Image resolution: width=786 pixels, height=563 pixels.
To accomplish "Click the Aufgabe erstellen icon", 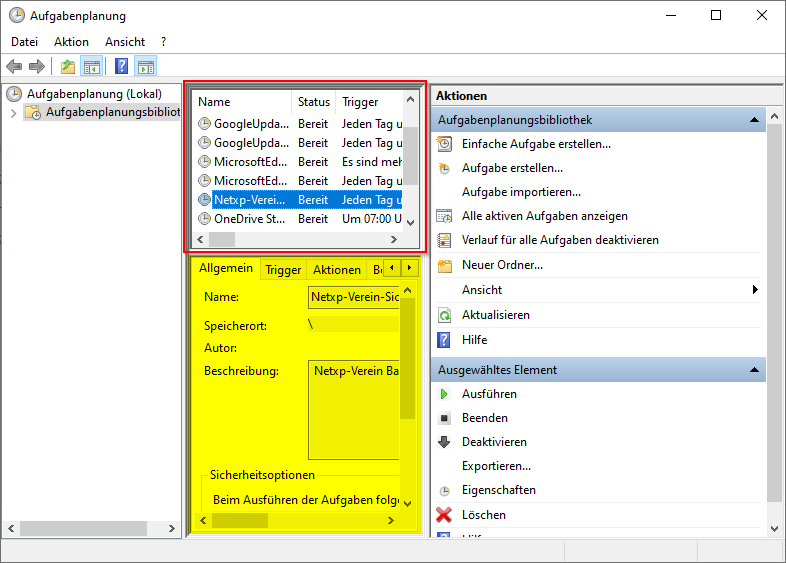I will [x=444, y=168].
